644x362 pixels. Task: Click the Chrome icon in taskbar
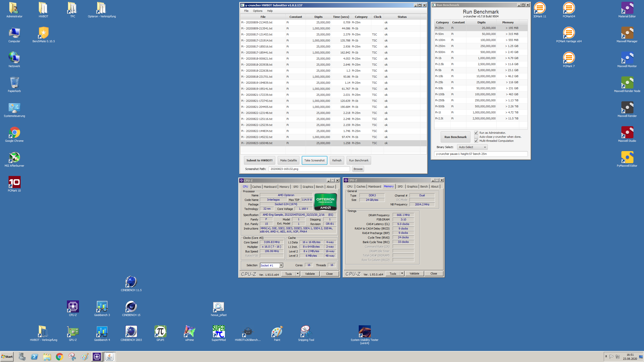pyautogui.click(x=59, y=356)
